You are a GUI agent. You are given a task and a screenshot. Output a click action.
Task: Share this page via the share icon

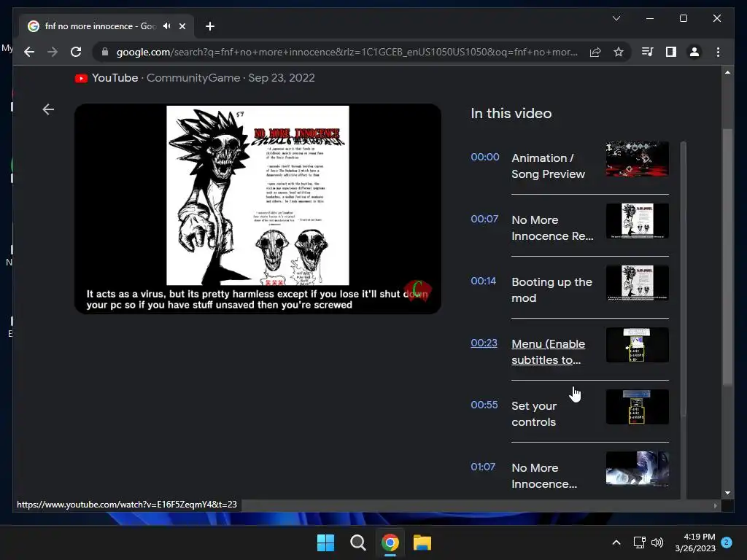click(x=595, y=52)
